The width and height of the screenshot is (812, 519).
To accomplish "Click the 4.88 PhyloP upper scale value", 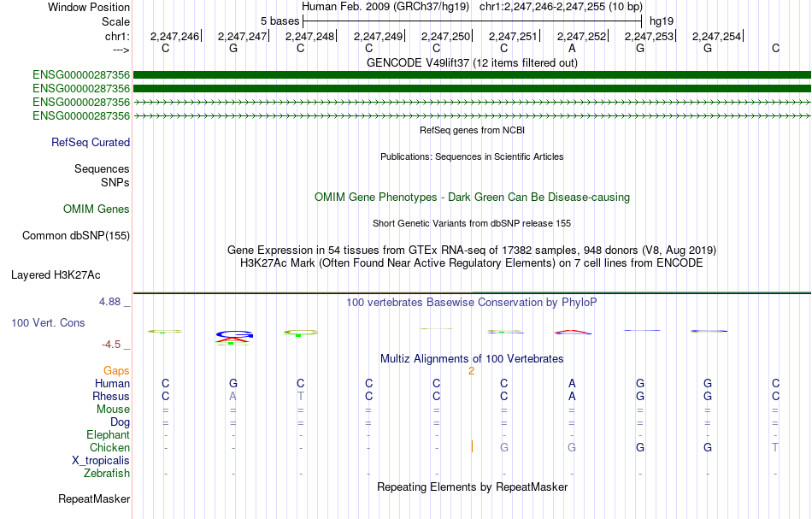I will (x=109, y=302).
